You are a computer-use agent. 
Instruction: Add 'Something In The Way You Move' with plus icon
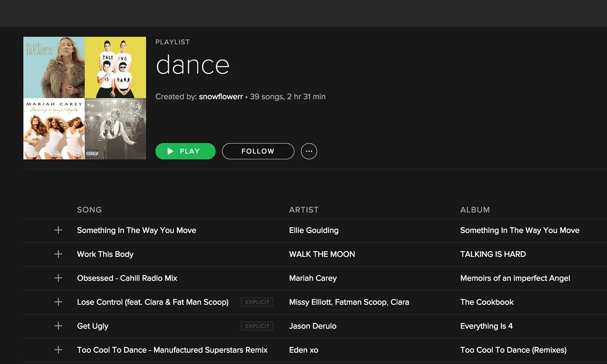[58, 230]
